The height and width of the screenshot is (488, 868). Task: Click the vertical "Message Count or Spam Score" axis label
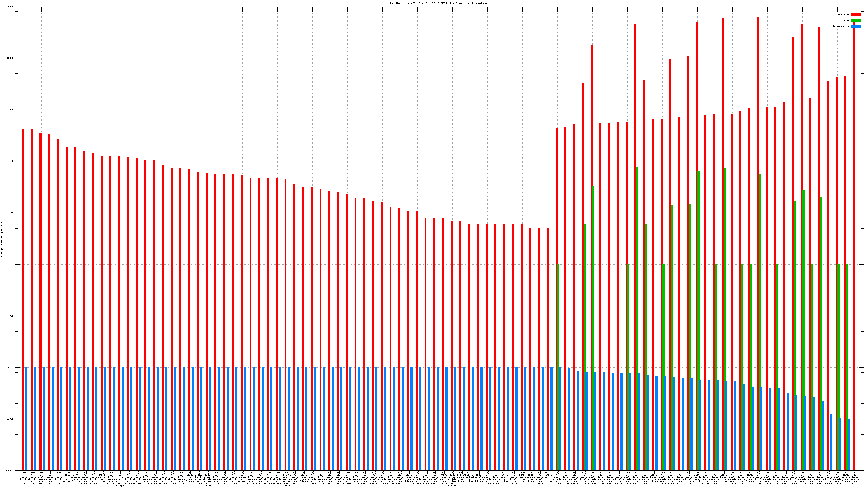click(x=2, y=239)
